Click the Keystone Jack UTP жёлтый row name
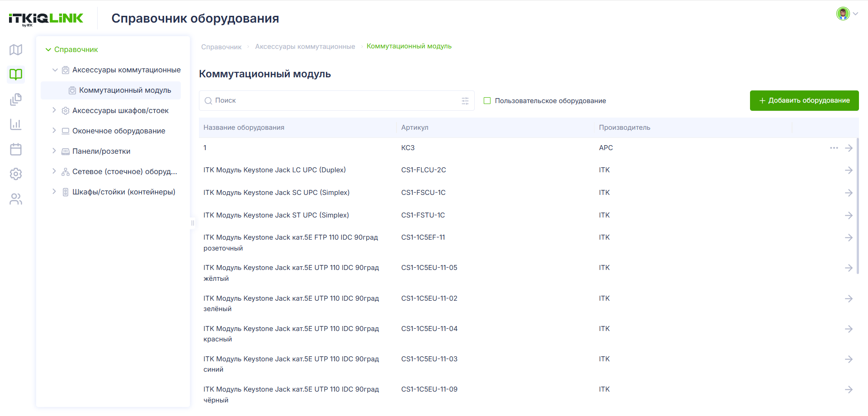This screenshot has width=868, height=416. click(x=291, y=273)
